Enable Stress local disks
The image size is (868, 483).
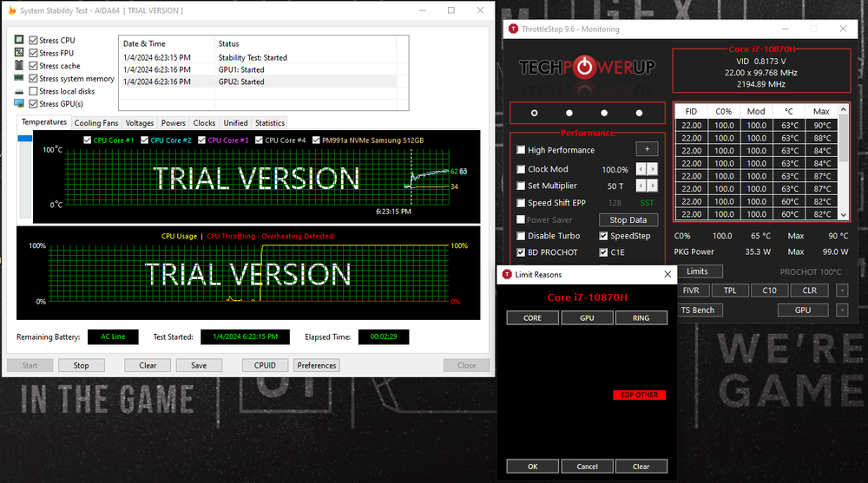[x=33, y=91]
